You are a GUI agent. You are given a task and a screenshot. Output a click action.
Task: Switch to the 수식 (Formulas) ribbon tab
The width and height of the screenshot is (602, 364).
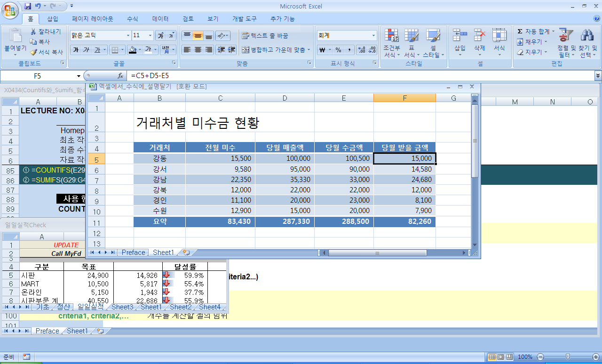tap(133, 19)
